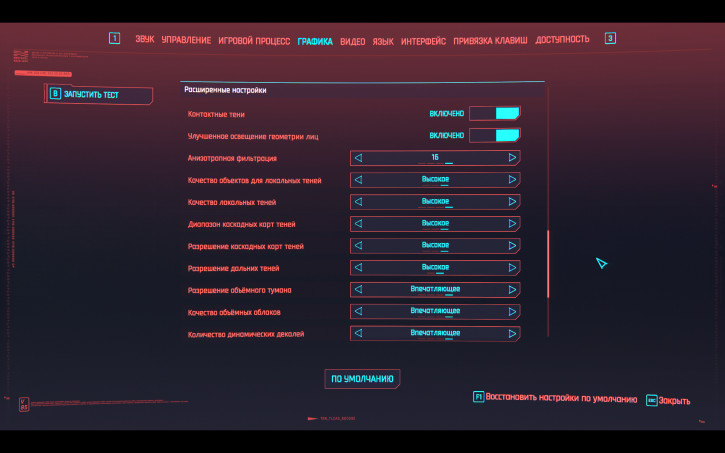Click right arrow for Разрешение дальних теней

point(512,268)
